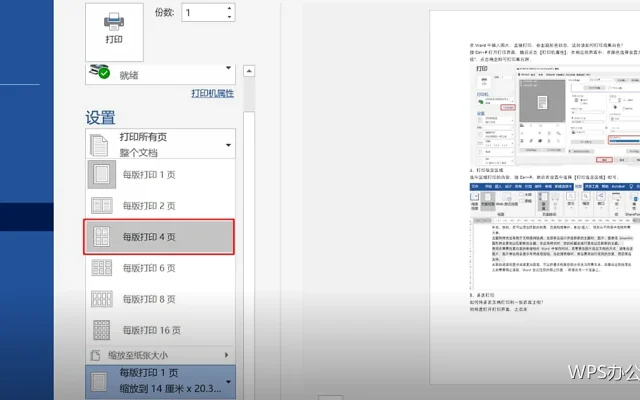Click the settings scrollbar up arrow

(249, 71)
